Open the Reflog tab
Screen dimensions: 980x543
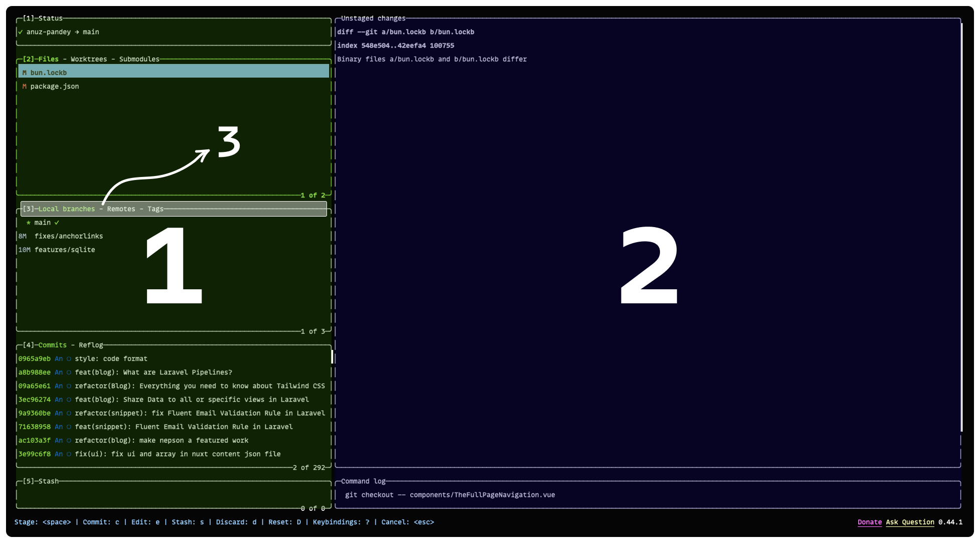click(x=91, y=345)
